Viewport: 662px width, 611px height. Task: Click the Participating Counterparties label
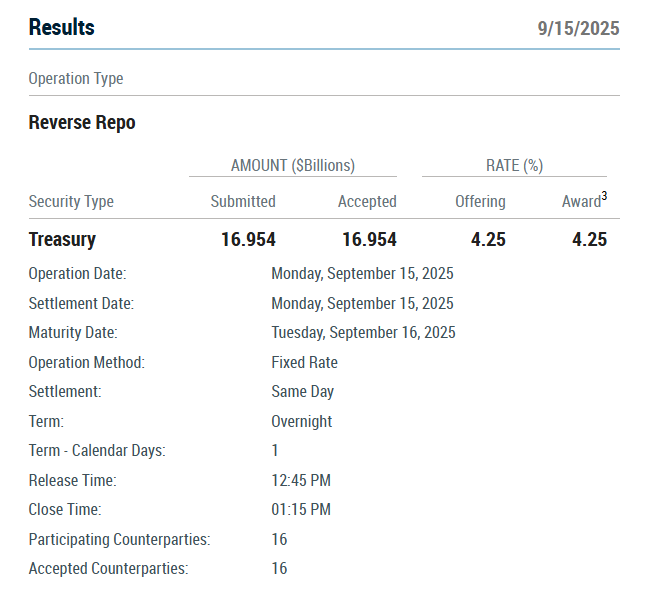pyautogui.click(x=119, y=540)
